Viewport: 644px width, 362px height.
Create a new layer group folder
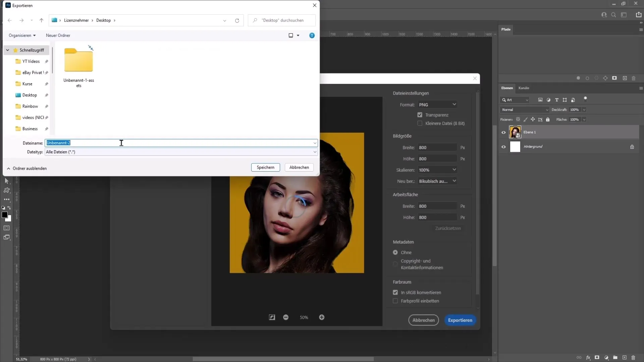(615, 358)
